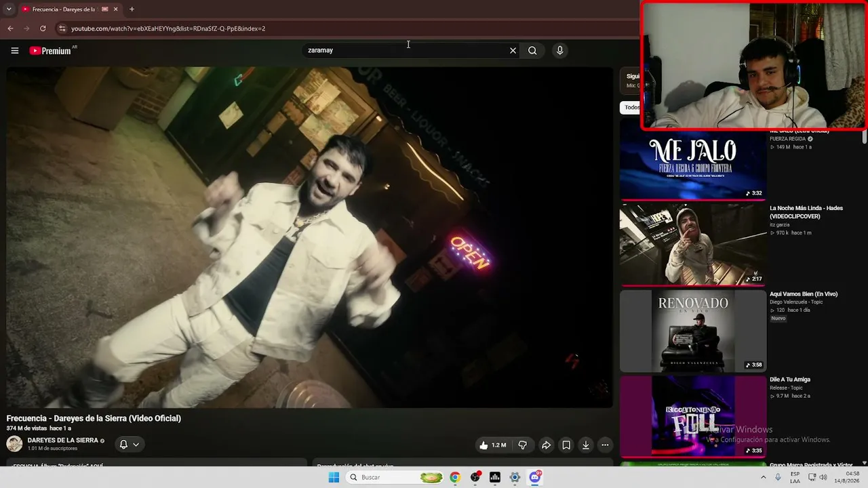This screenshot has width=868, height=488.
Task: Dislike the video with thumbs down
Action: click(x=523, y=445)
